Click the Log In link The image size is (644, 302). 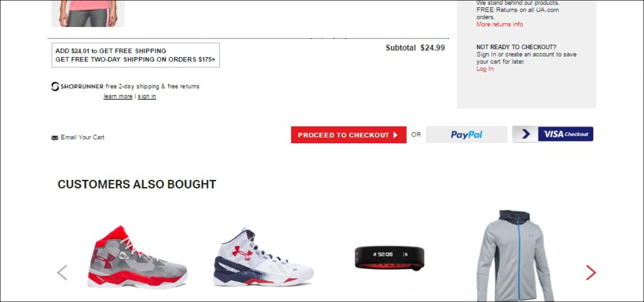click(485, 69)
